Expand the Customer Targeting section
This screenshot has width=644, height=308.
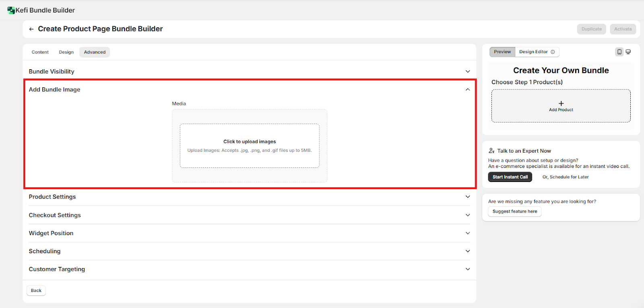(468, 269)
